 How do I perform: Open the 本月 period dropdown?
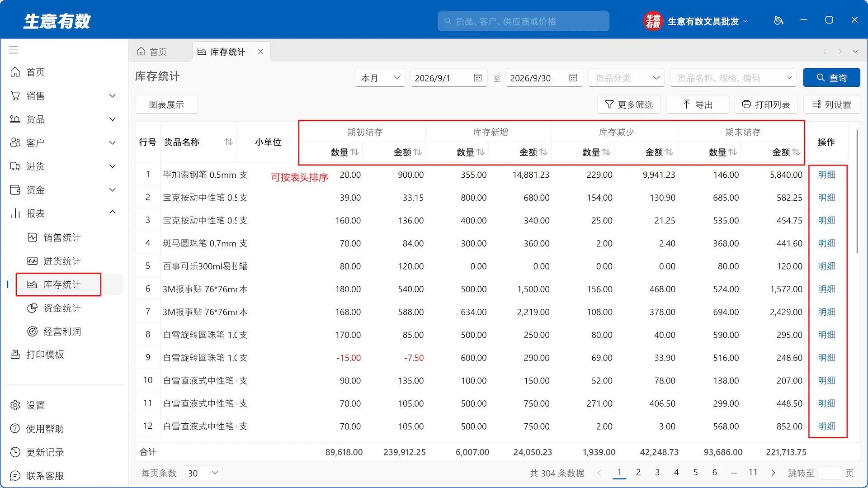pyautogui.click(x=380, y=78)
